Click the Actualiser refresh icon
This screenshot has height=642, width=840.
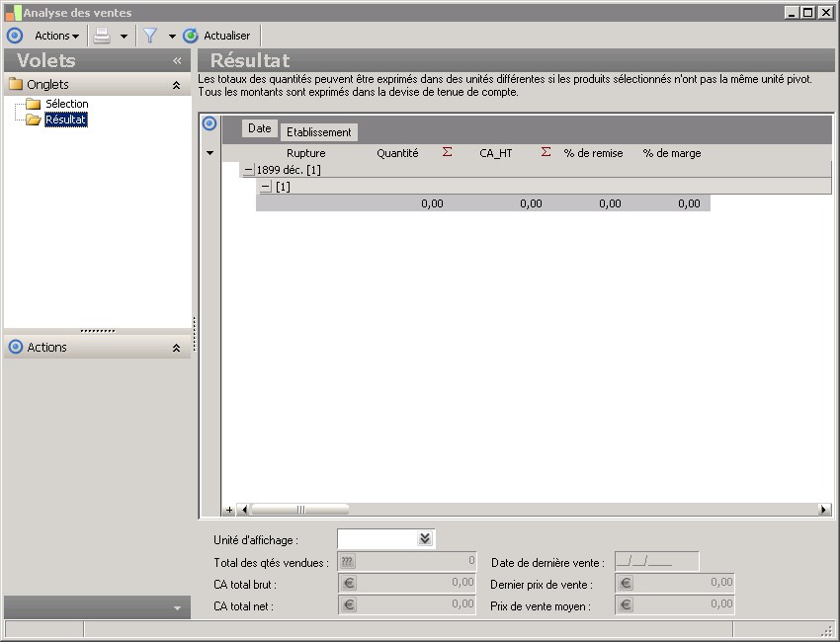[x=191, y=36]
